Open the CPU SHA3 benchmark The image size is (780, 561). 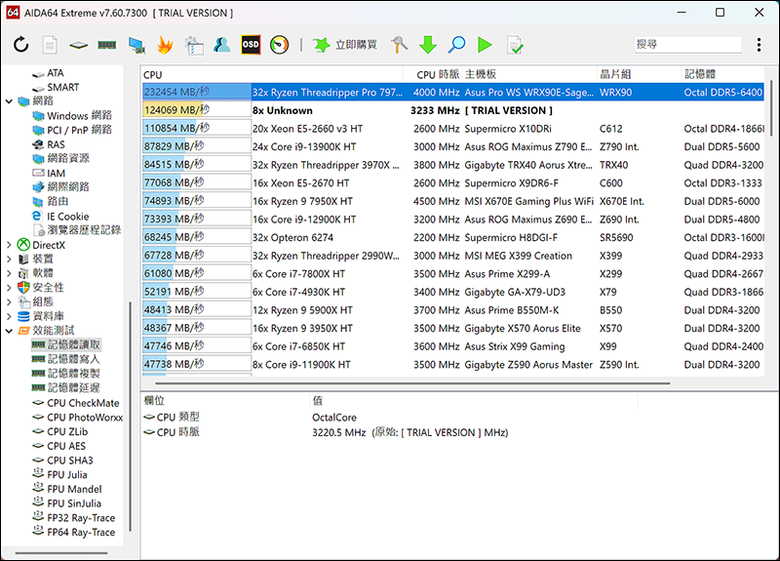pyautogui.click(x=63, y=461)
